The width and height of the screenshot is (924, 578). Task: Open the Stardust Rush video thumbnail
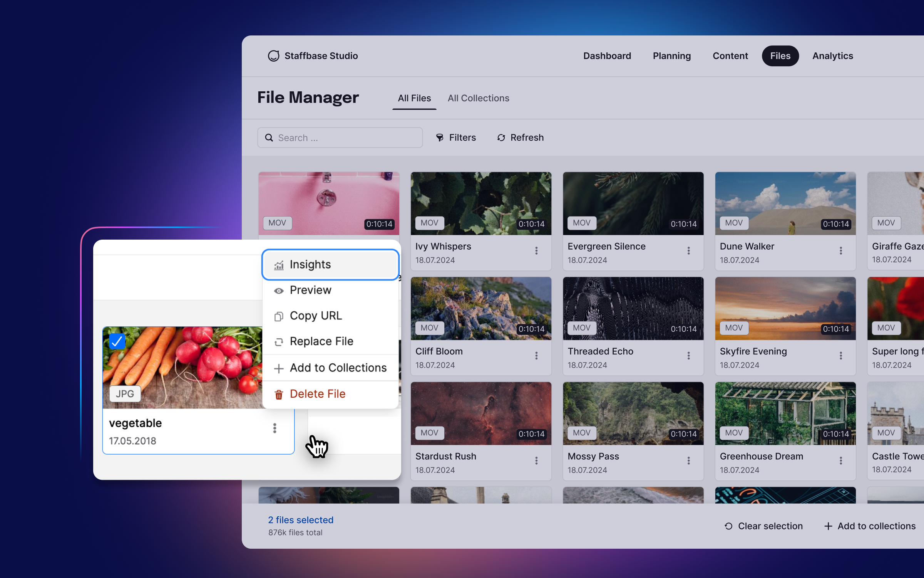click(x=481, y=413)
